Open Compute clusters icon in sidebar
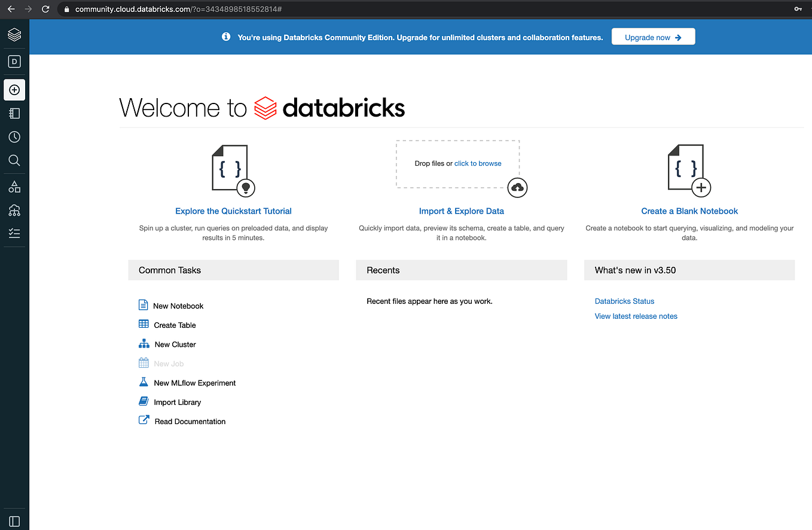 coord(14,211)
